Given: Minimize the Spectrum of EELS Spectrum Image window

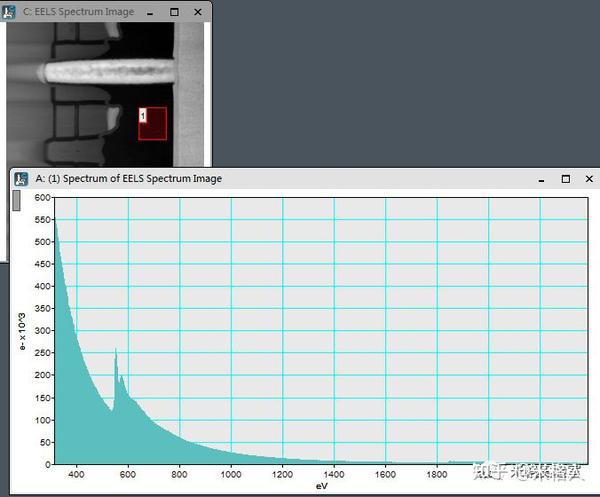Looking at the screenshot, I should (541, 179).
